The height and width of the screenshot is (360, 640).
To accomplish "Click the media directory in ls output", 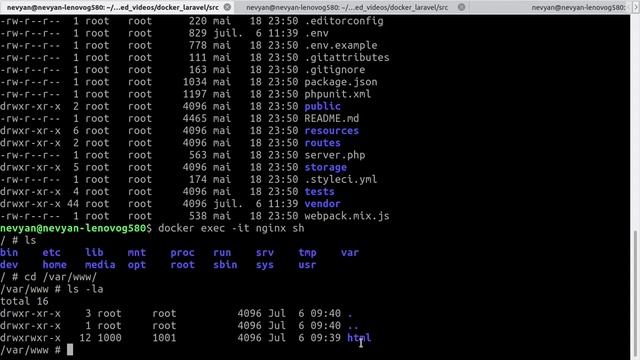I will coord(100,264).
